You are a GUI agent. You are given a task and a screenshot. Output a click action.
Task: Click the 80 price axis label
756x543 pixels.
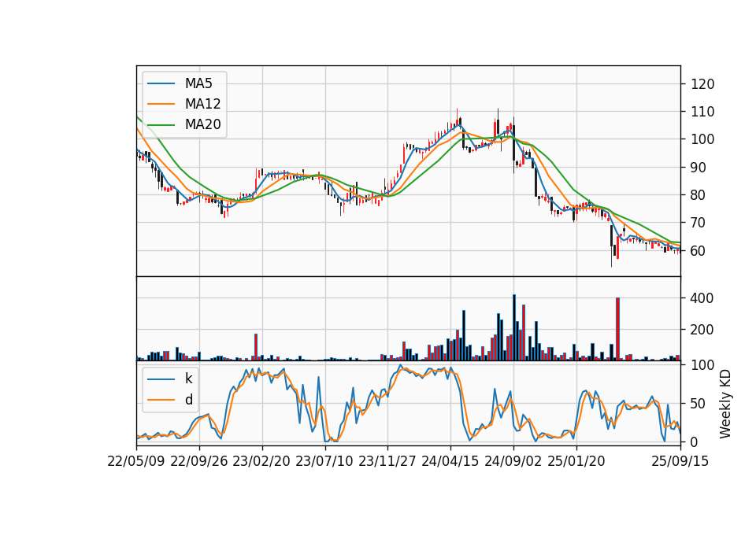699,195
